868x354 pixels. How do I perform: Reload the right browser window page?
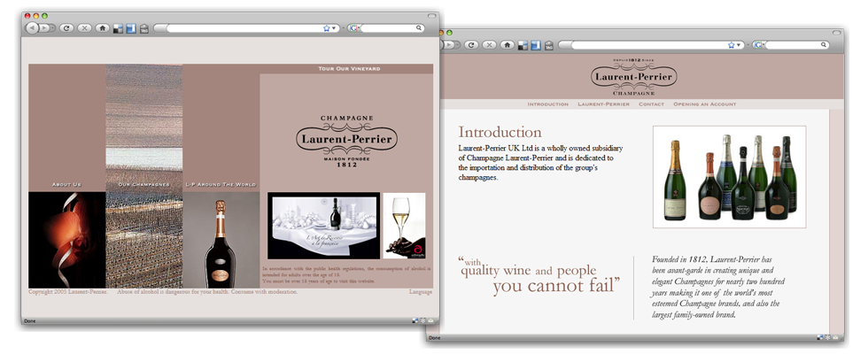click(471, 44)
